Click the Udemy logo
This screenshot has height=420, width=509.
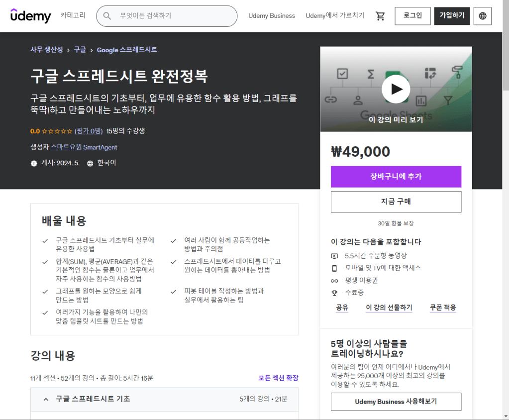[x=30, y=16]
